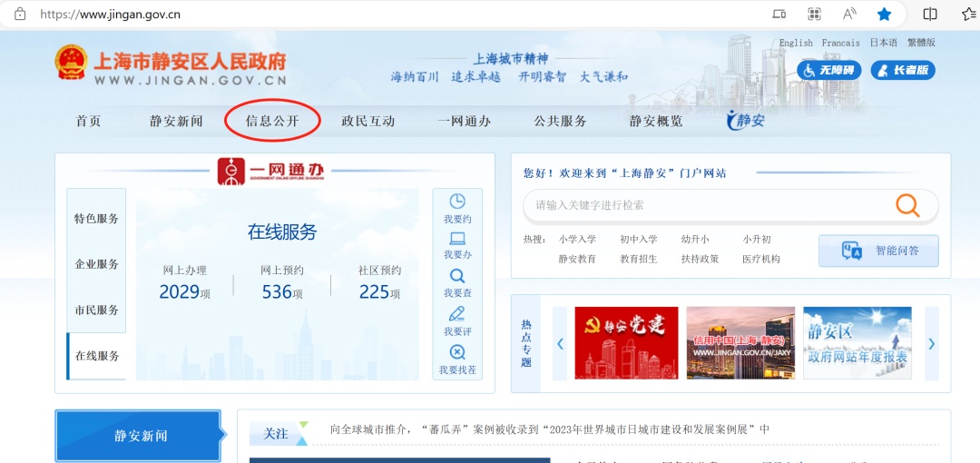Open the 静安概览 menu
The image size is (980, 463).
(656, 122)
